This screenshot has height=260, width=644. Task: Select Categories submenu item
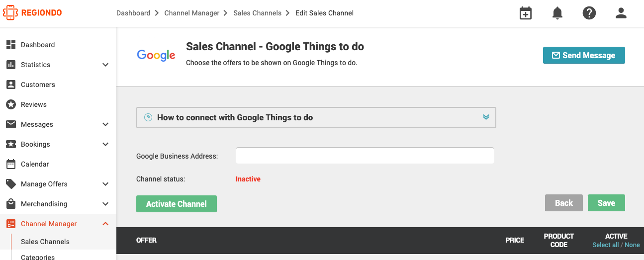point(38,257)
